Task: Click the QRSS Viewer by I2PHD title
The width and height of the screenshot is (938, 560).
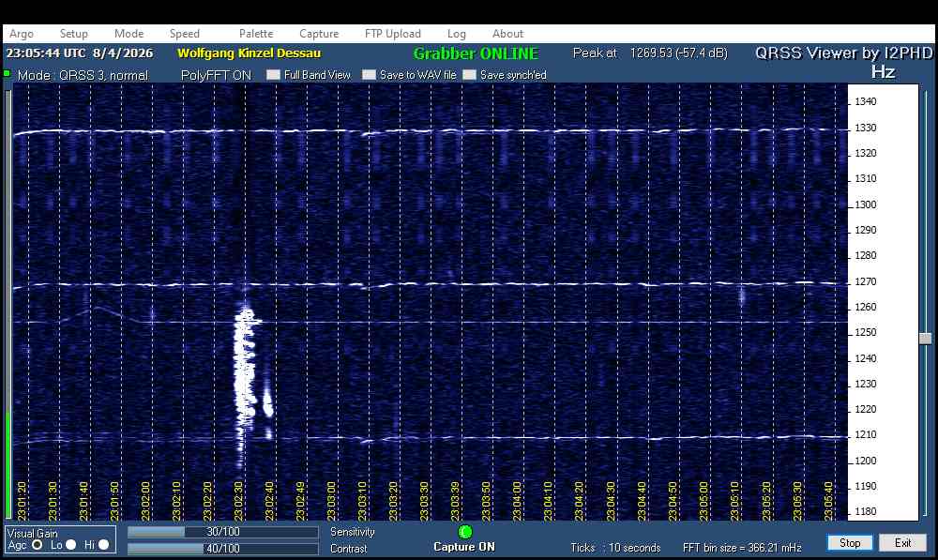Action: (x=843, y=53)
